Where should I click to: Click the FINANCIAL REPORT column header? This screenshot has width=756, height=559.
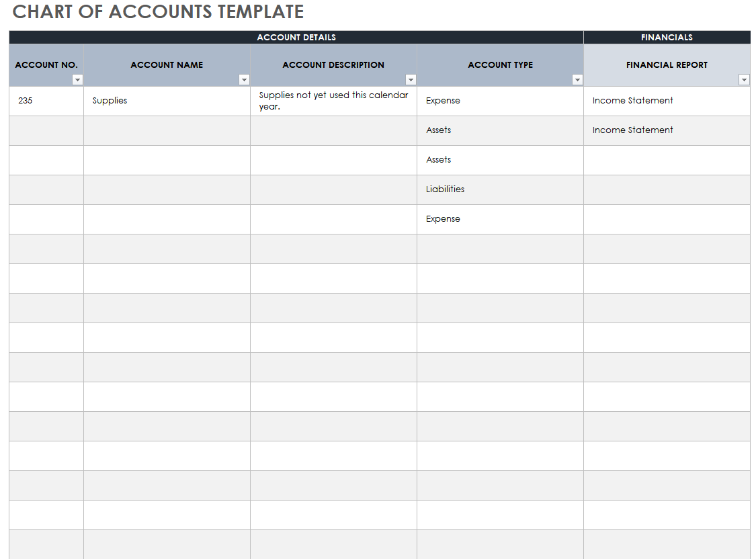(667, 64)
